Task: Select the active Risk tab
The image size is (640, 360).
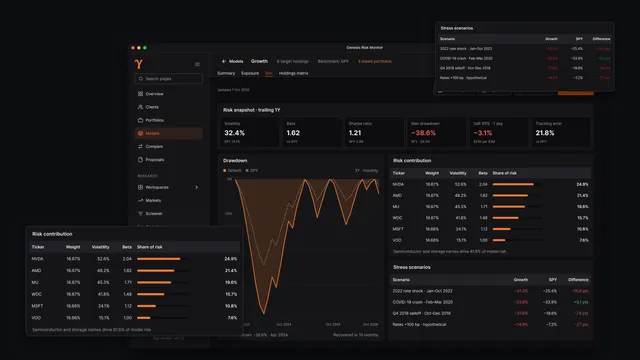Action: pyautogui.click(x=269, y=73)
